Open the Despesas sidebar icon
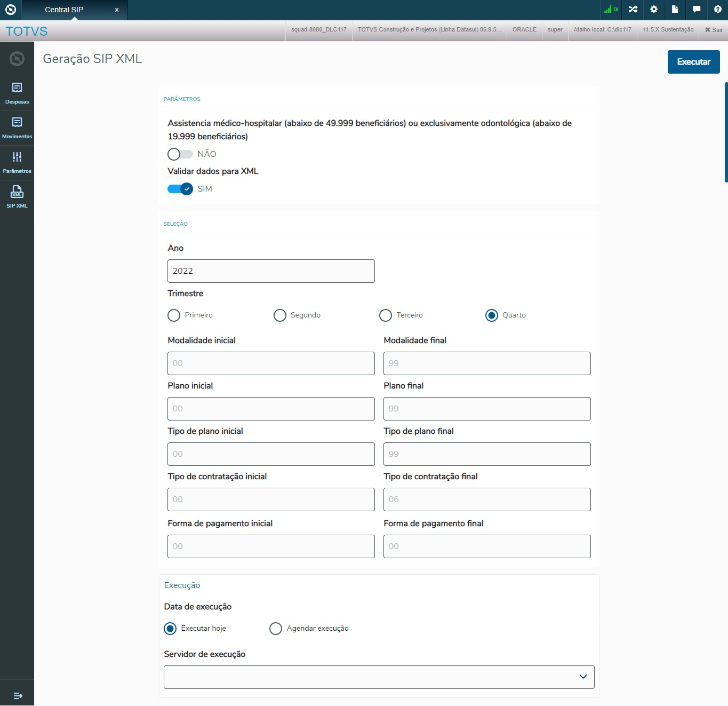This screenshot has height=706, width=728. point(17,93)
